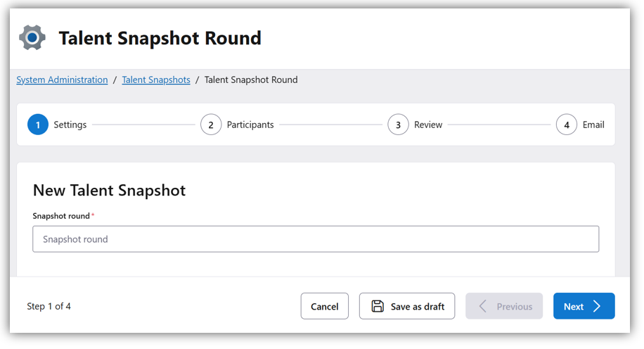644x349 pixels.
Task: Click the Next label text
Action: pos(574,307)
